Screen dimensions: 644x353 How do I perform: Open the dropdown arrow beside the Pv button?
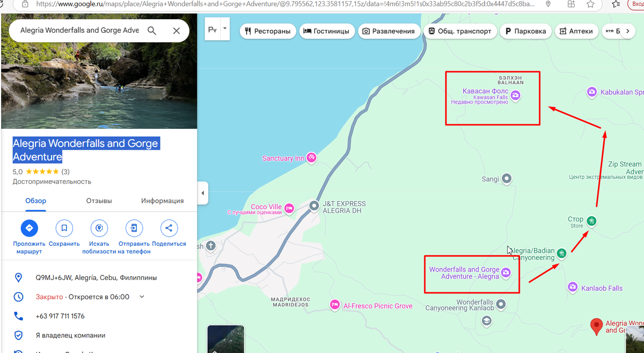pos(225,28)
